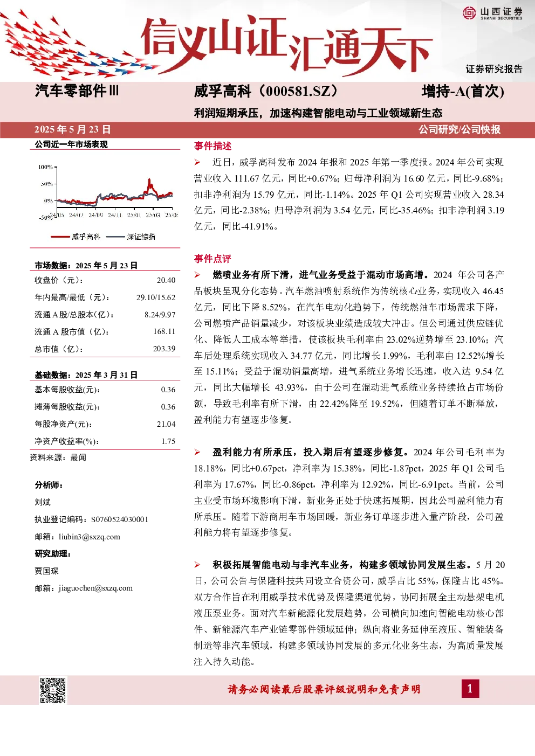Click the value 8.24/9.97

(160, 315)
